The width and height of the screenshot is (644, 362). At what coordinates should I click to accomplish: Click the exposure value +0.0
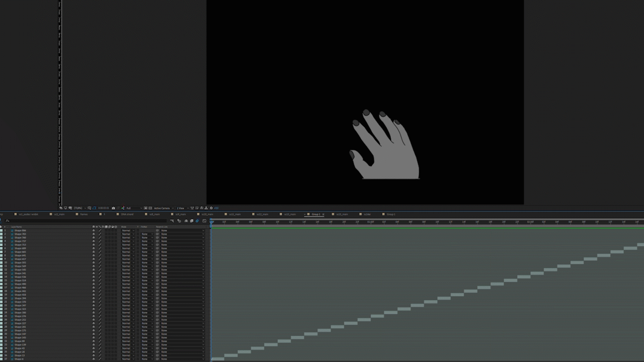[216, 208]
